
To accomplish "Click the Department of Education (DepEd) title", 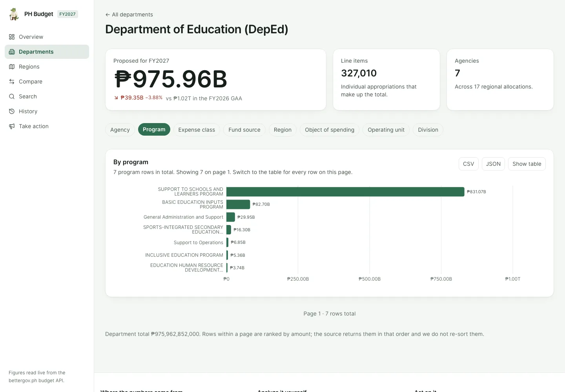I will click(x=197, y=29).
